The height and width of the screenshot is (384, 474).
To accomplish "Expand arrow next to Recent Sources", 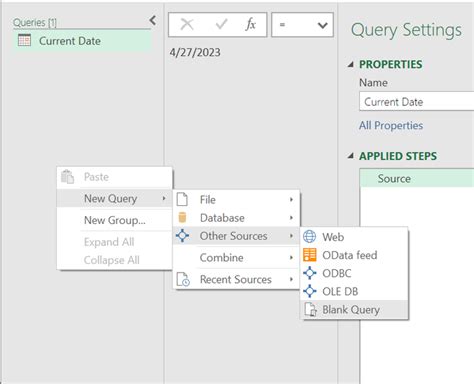I will [291, 279].
